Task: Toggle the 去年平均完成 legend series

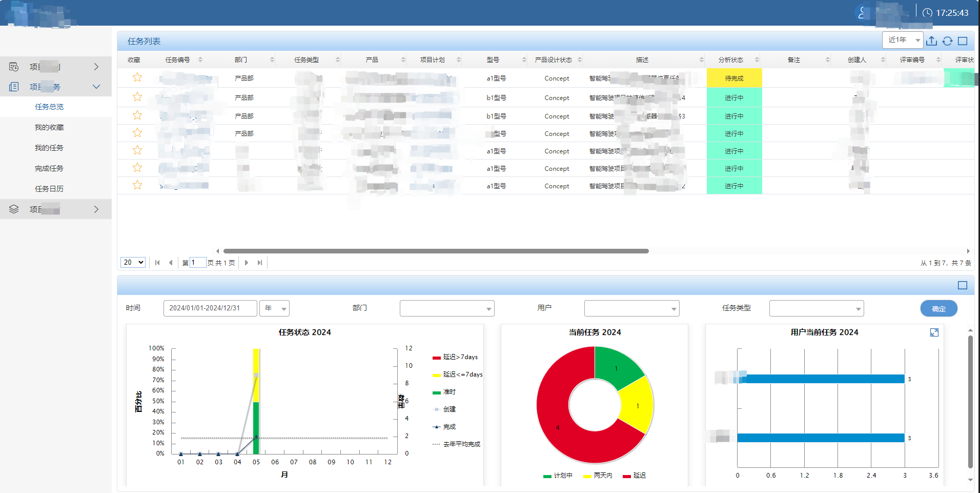Action: [x=456, y=444]
